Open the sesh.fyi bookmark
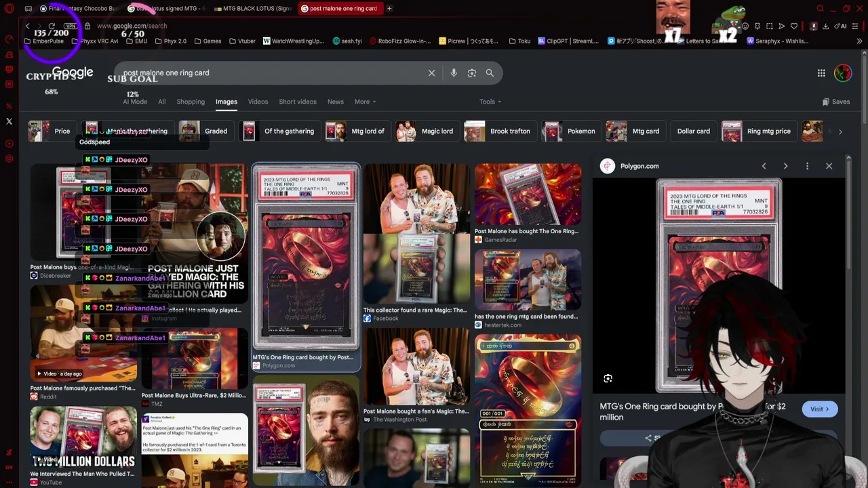 click(x=347, y=41)
